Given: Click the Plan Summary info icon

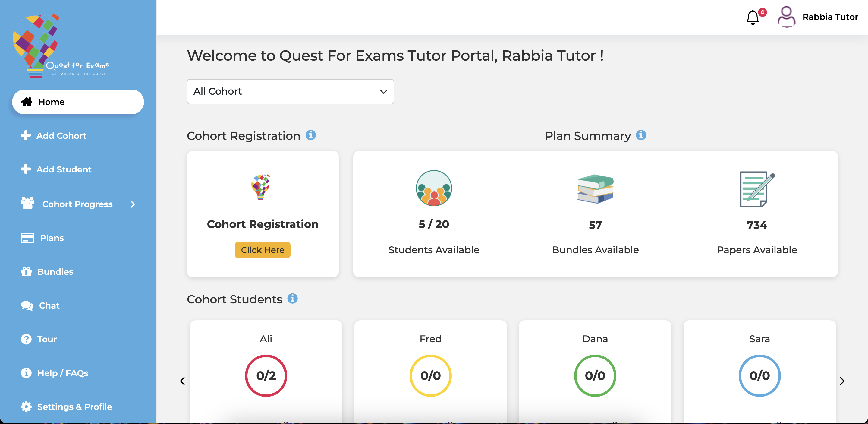Looking at the screenshot, I should tap(641, 135).
